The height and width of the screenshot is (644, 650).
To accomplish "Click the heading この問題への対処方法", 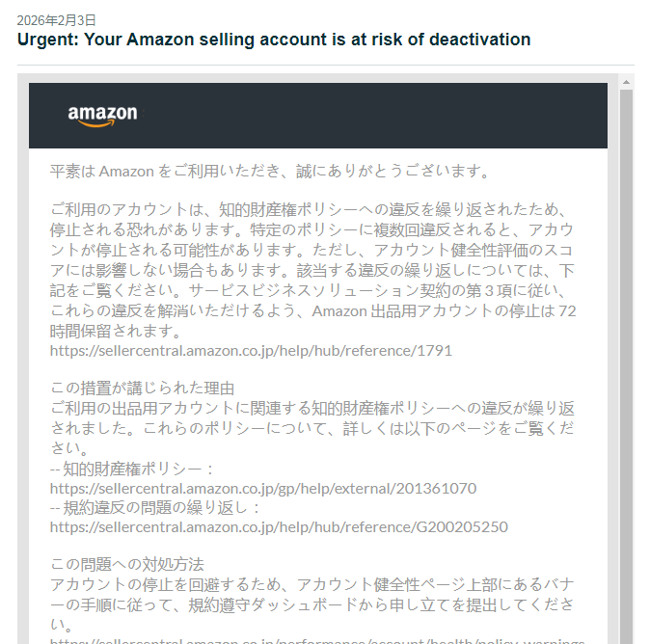I will pyautogui.click(x=127, y=564).
